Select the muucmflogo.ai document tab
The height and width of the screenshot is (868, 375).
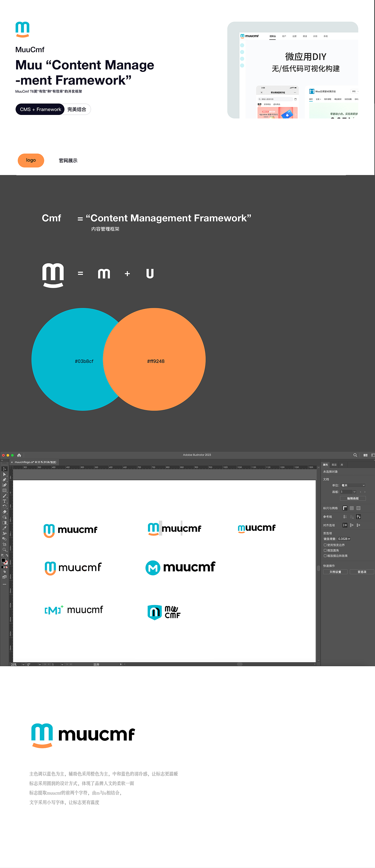tap(35, 462)
